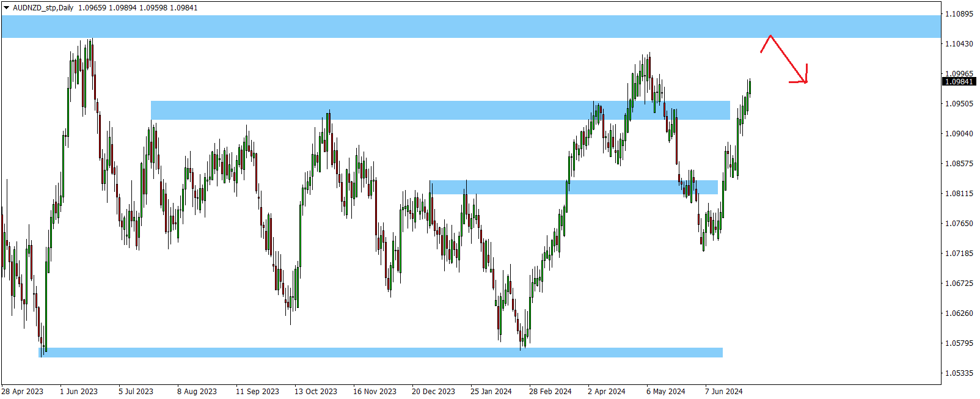The image size is (980, 399).
Task: Click the 1.06260 price axis label
Action: pyautogui.click(x=959, y=313)
